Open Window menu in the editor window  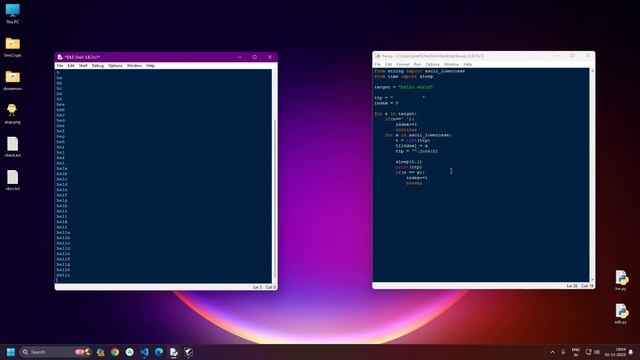tap(451, 64)
